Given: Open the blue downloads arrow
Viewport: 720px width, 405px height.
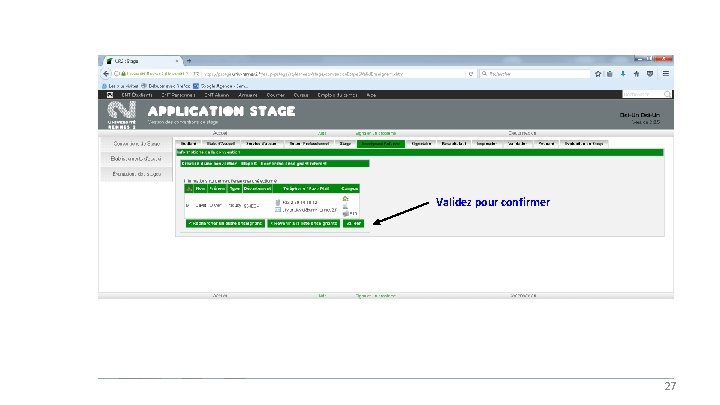Looking at the screenshot, I should pos(623,73).
